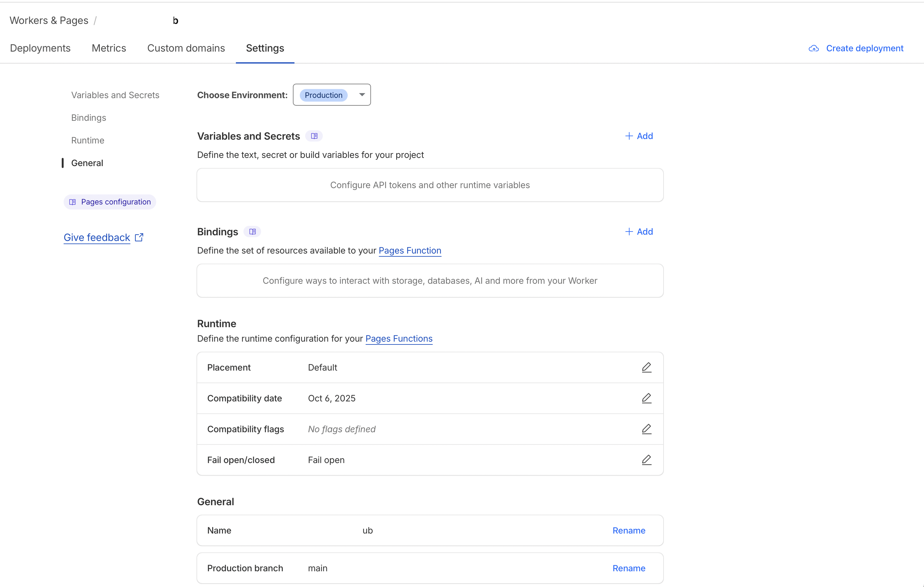
Task: Edit Compatibility flags via the pencil icon
Action: (646, 429)
